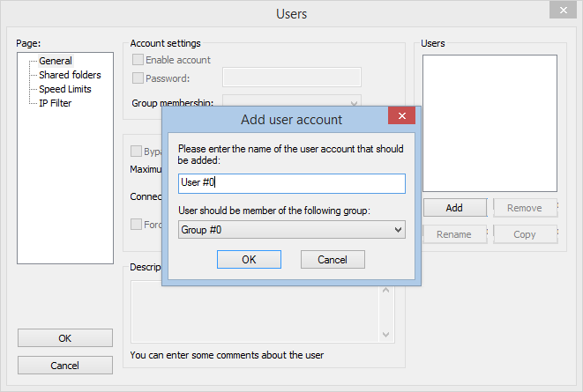Open the Shared folders page
Image resolution: width=583 pixels, height=392 pixels.
pyautogui.click(x=70, y=75)
